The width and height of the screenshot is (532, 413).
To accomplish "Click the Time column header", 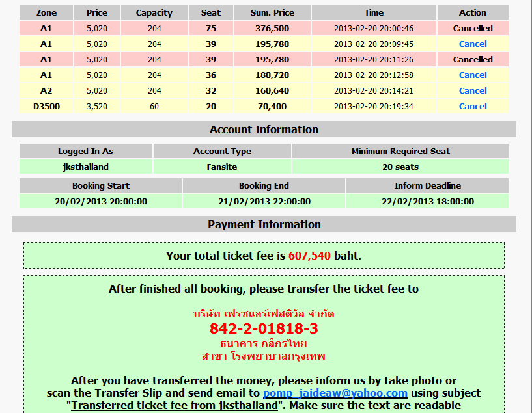I will coord(374,12).
